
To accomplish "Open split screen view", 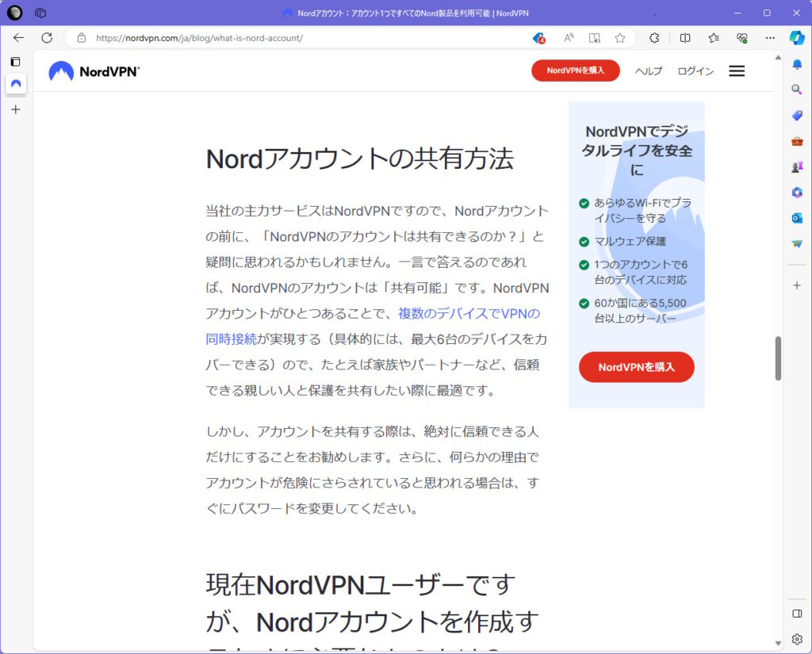I will tap(685, 38).
